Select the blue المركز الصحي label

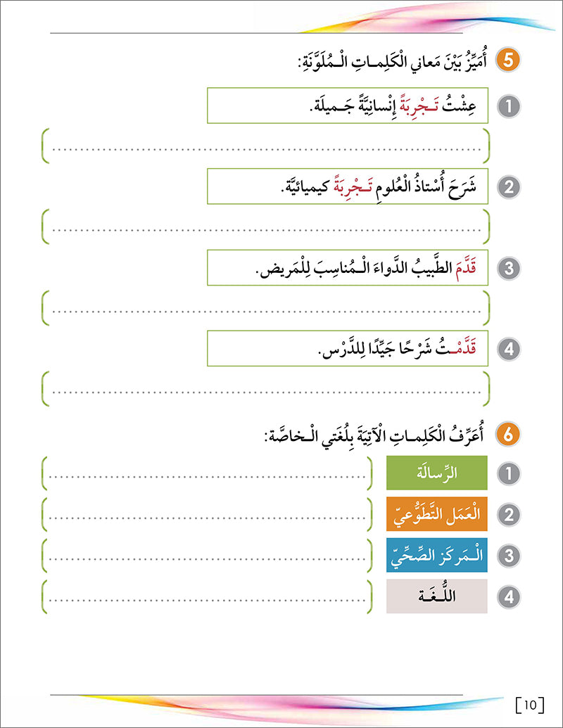point(436,556)
